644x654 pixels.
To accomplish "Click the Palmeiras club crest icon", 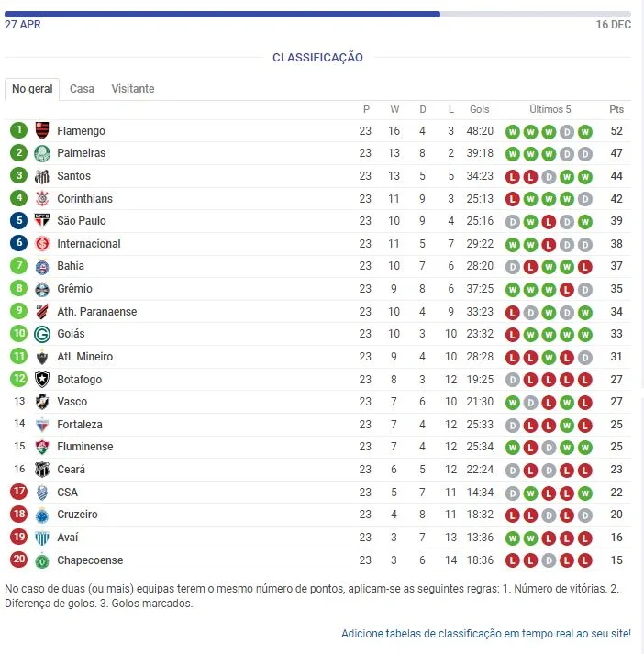I will click(x=42, y=153).
